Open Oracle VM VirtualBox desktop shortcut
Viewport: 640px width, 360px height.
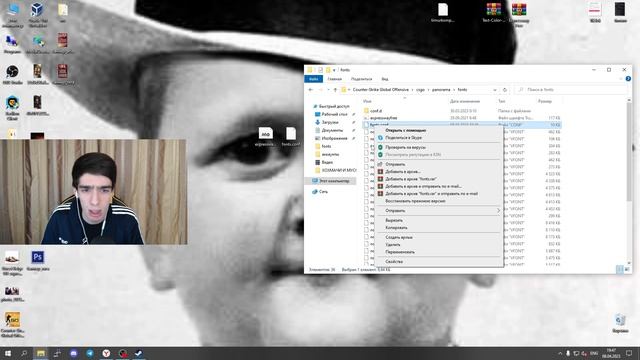point(38,14)
